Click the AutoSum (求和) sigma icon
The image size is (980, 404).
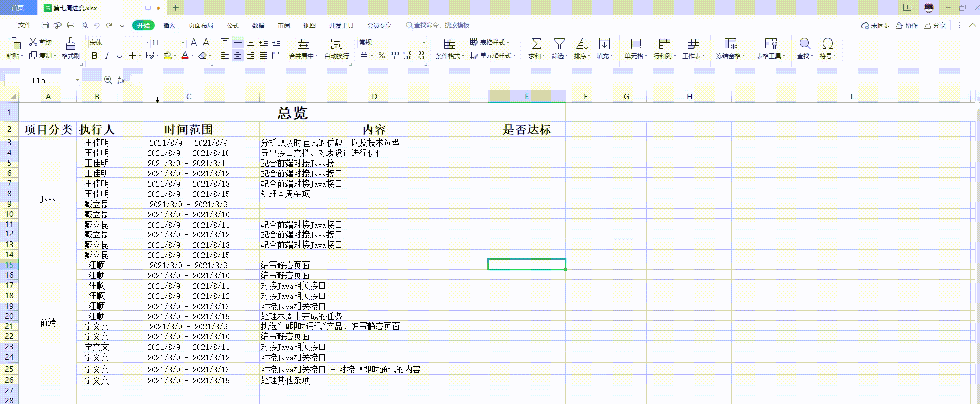click(536, 44)
